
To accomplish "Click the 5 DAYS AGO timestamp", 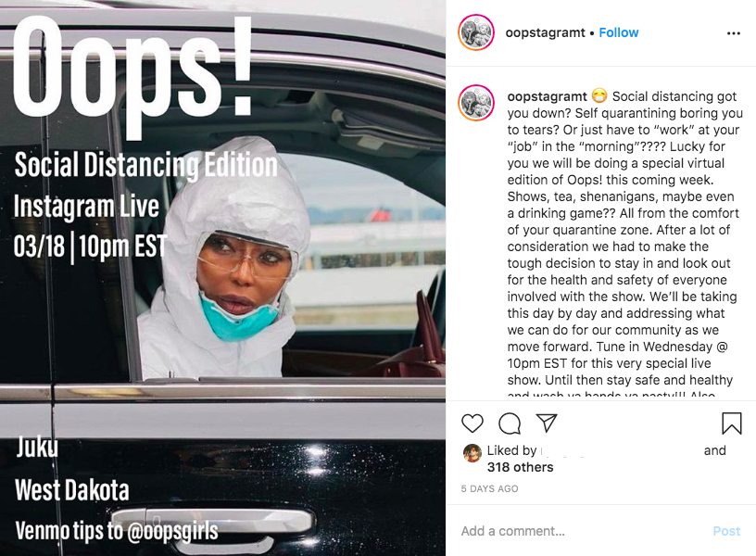I will (x=489, y=488).
